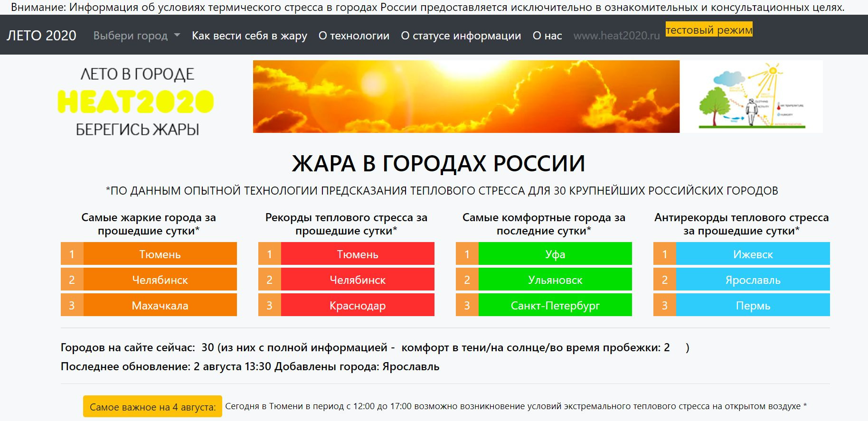Select Тюмень in hottest cities list

coord(160,254)
